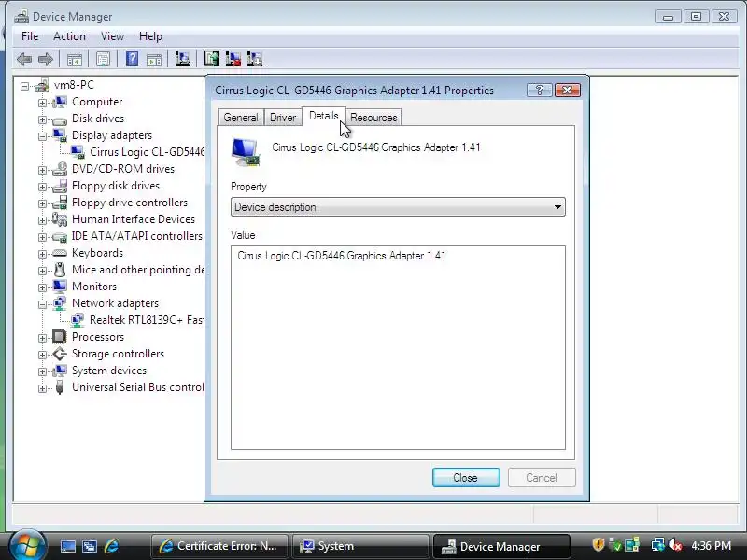The width and height of the screenshot is (747, 560).
Task: Click the network tray icon
Action: click(x=658, y=545)
